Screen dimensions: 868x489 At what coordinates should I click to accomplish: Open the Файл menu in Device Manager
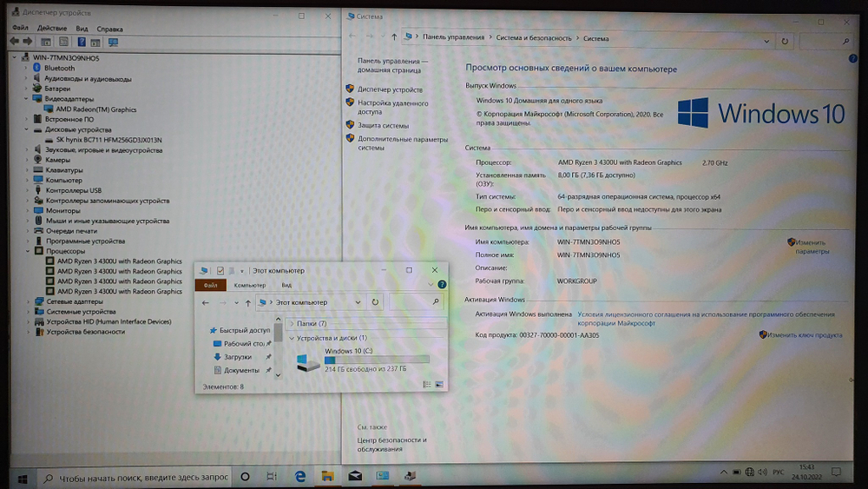coord(20,28)
